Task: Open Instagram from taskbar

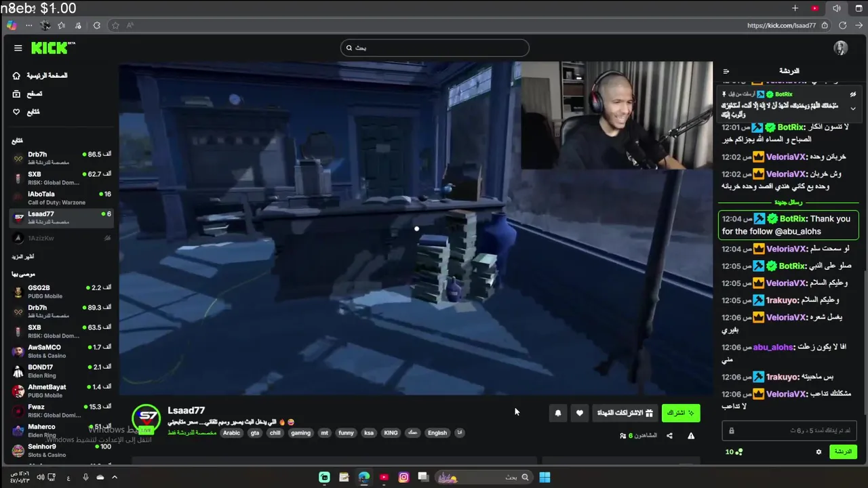Action: click(403, 477)
